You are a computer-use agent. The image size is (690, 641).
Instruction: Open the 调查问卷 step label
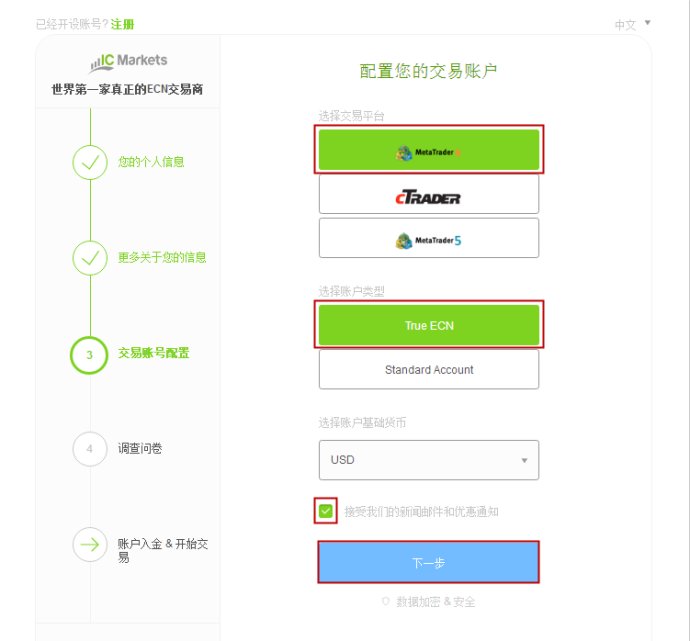pyautogui.click(x=140, y=448)
